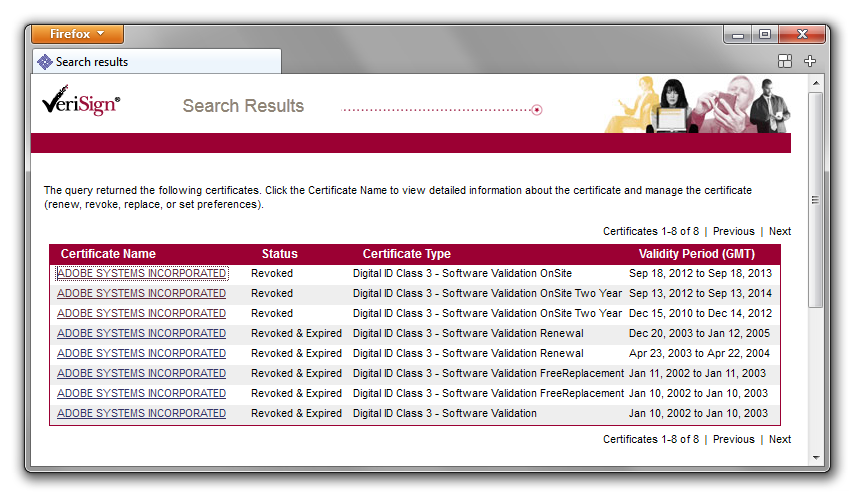Open certificate valid Dec 15, 2010 to 2012

(x=142, y=313)
